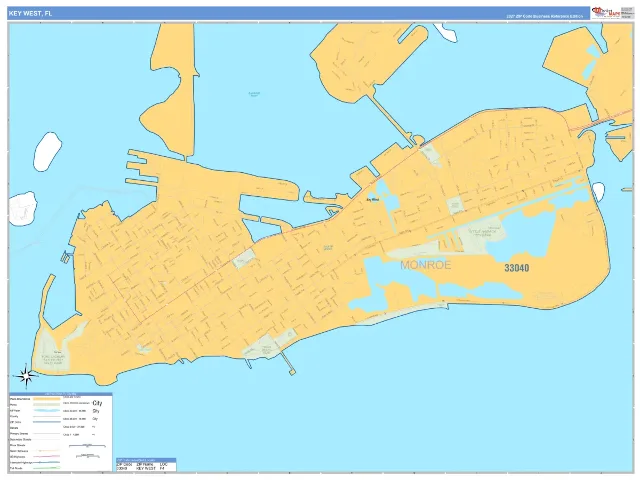Viewport: 640px width, 480px height.
Task: Click the KEY WEST, FL map title
Action: (30, 13)
